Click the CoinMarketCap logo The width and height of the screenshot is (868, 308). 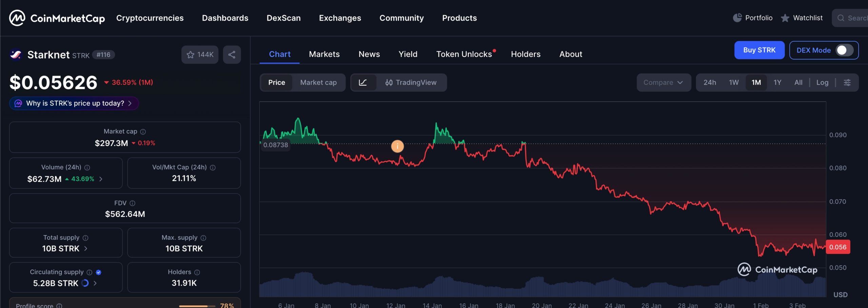57,18
